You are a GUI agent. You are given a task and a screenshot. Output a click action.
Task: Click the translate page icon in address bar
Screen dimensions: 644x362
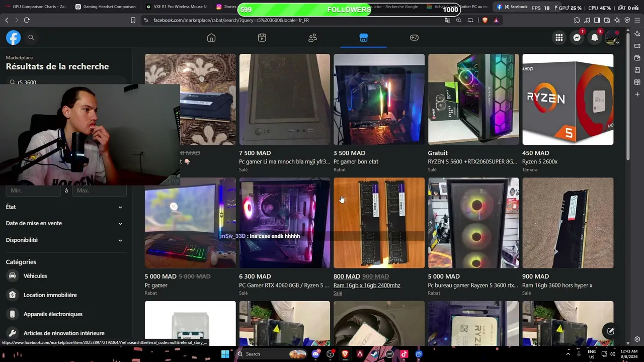(x=447, y=20)
